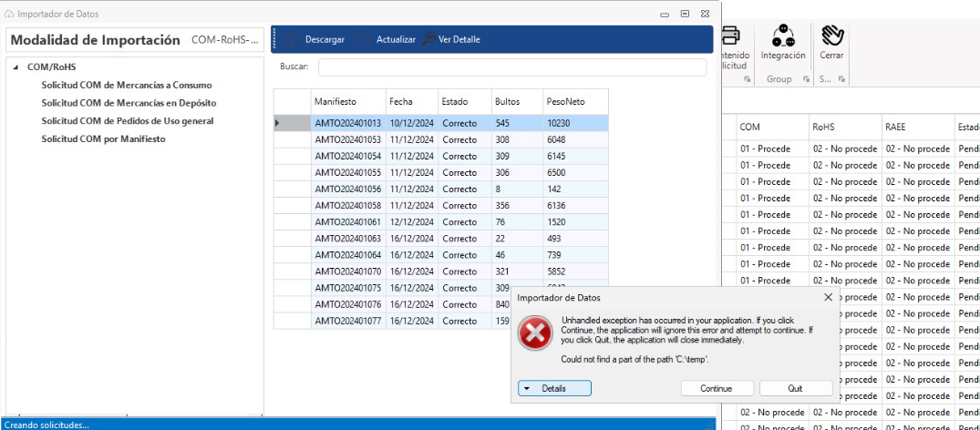Choose Solicitud COM de Mercancías en Depósito
Image resolution: width=980 pixels, height=430 pixels.
(129, 103)
